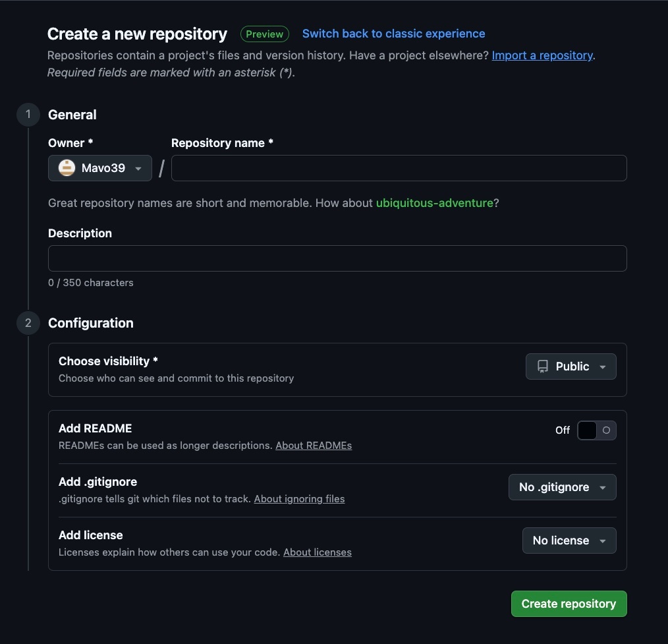Expand the No .gitignore template dropdown
Screen dimensions: 668x644
(562, 487)
